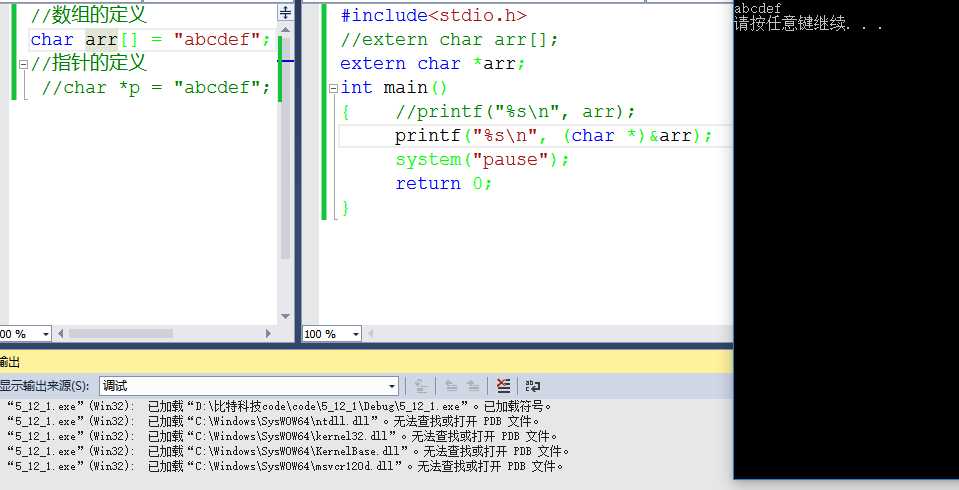Click the Find Message in Code output icon
Viewport: 959px width, 490px height.
tap(421, 386)
